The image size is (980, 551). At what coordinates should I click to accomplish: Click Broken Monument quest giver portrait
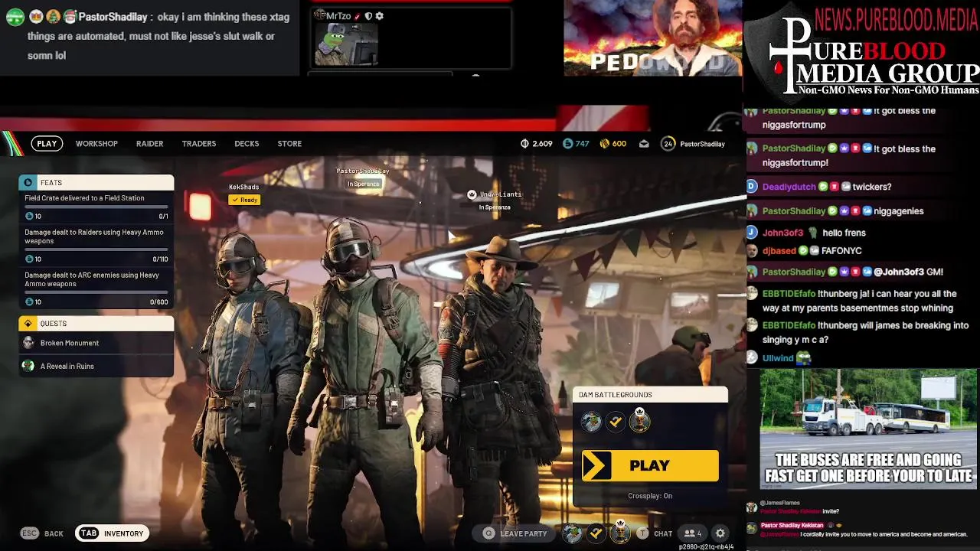[x=28, y=343]
